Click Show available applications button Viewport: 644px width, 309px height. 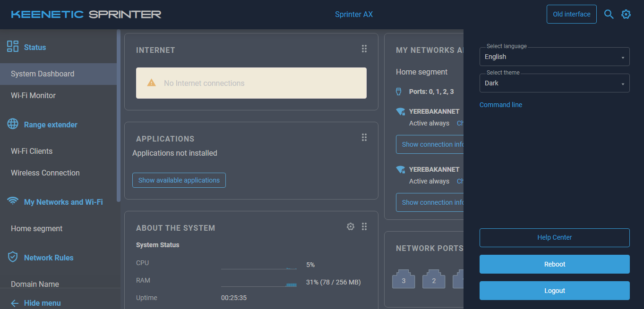[x=179, y=180]
